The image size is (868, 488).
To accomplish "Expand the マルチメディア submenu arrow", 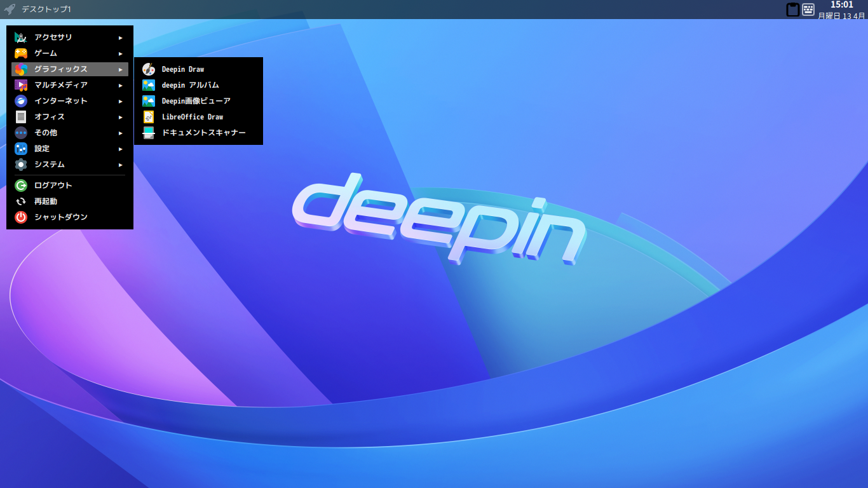I will pyautogui.click(x=121, y=85).
